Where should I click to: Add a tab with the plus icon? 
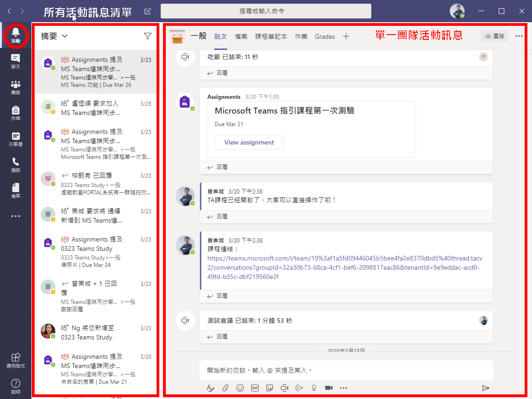pyautogui.click(x=346, y=36)
